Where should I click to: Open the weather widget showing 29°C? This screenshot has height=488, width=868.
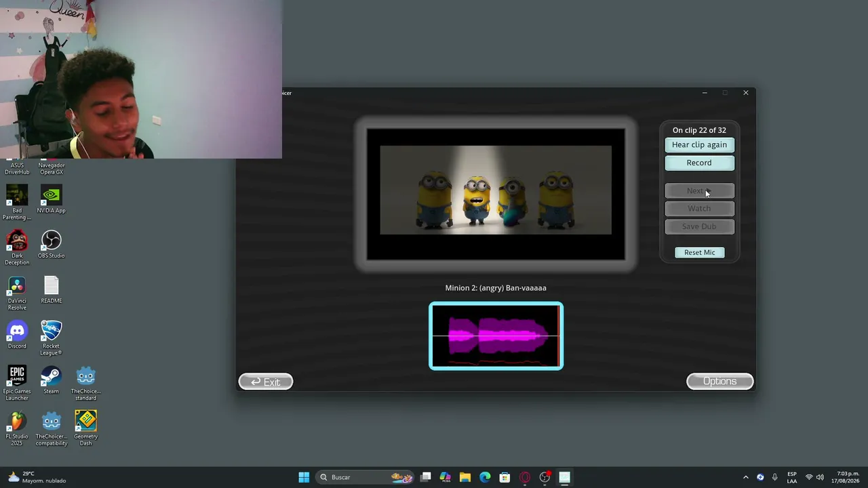[37, 477]
